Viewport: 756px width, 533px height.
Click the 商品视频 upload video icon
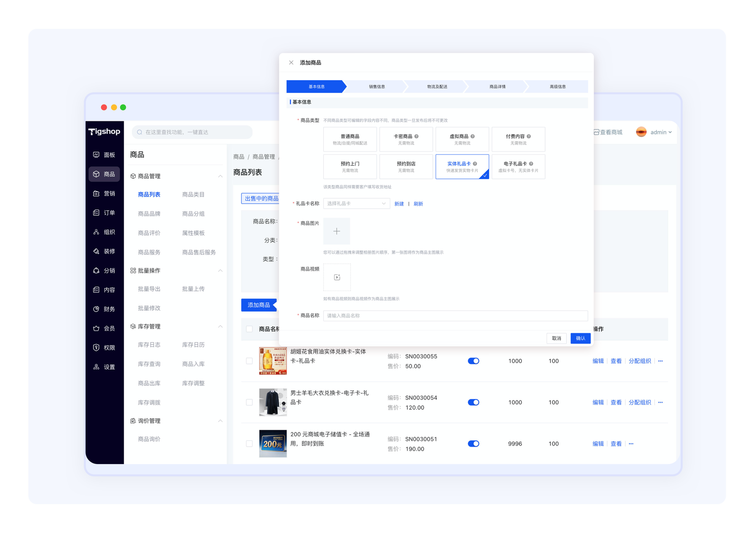[x=337, y=277]
